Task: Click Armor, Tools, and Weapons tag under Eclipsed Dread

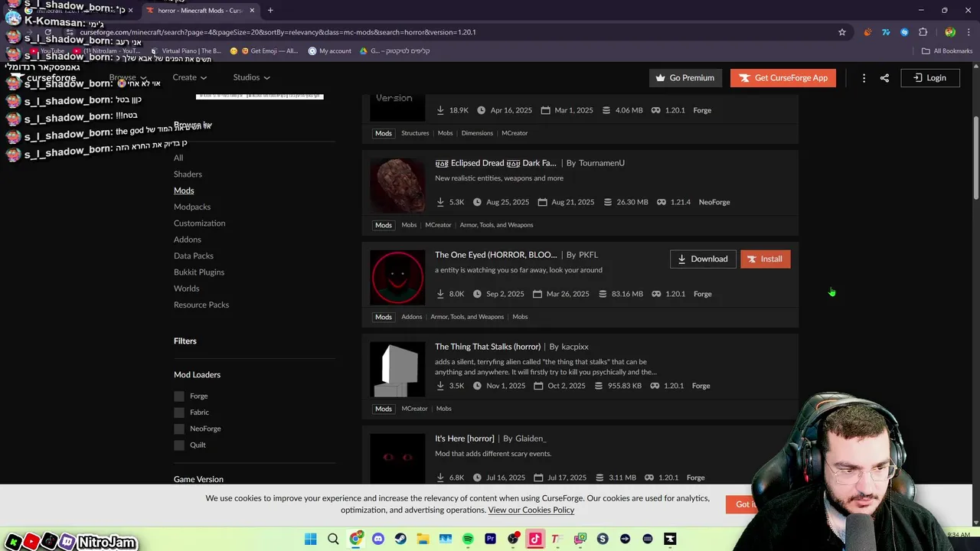Action: (x=496, y=225)
